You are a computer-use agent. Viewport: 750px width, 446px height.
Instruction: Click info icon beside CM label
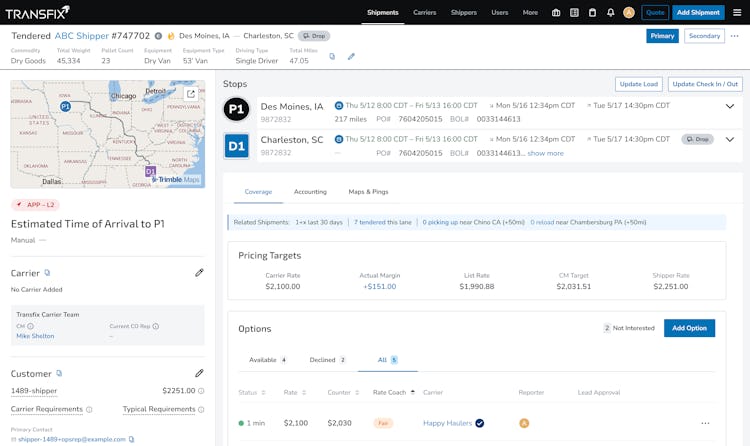31,326
